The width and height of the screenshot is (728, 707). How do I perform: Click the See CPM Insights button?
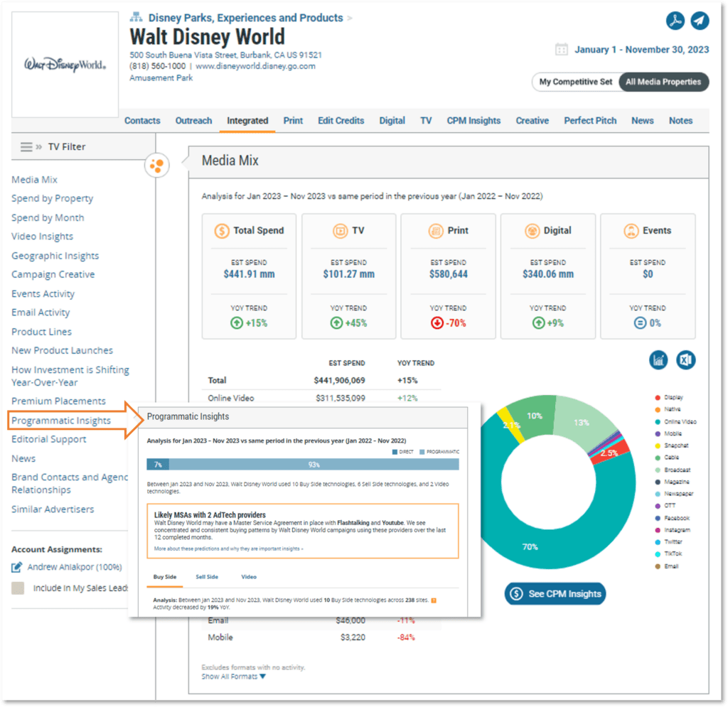coord(555,593)
